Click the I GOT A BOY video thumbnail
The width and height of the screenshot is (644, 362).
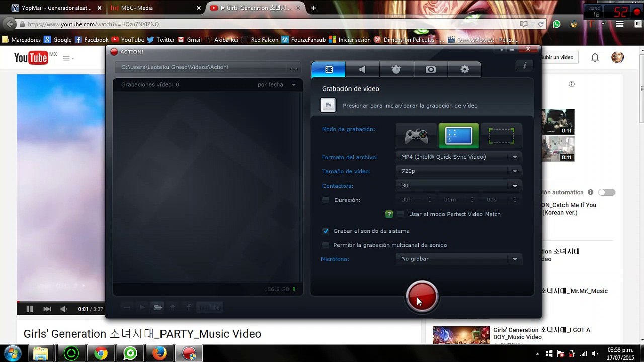coord(461,335)
